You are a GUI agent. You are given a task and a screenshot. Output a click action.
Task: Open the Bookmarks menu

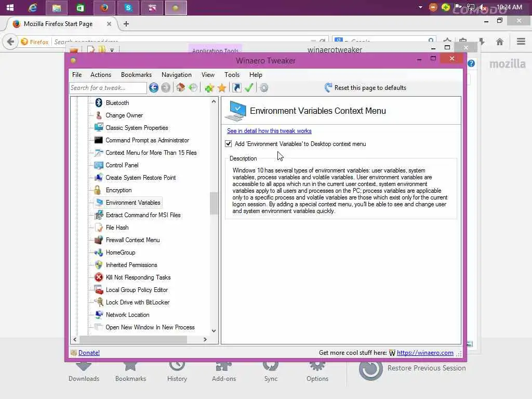(137, 75)
